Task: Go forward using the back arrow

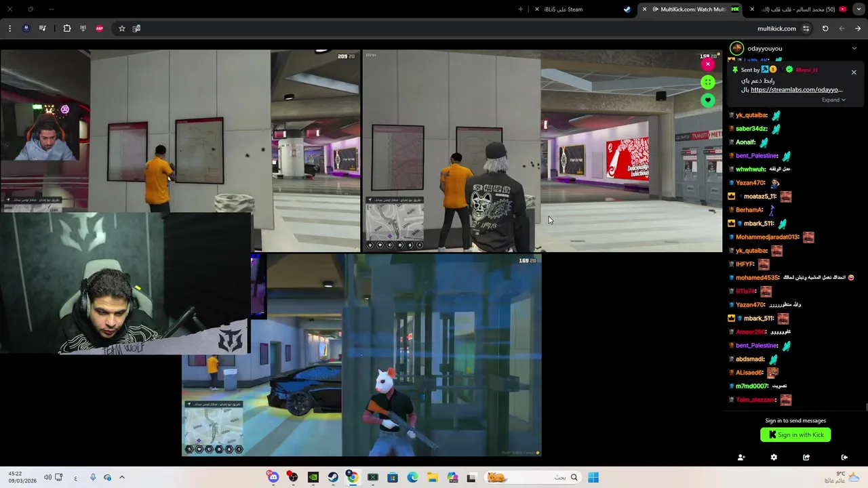Action: tap(842, 28)
